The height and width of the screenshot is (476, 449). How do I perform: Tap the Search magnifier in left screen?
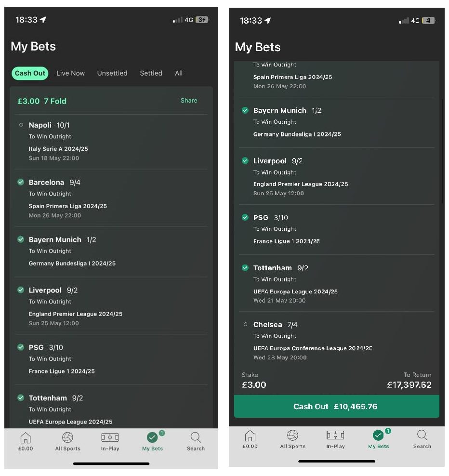196,437
